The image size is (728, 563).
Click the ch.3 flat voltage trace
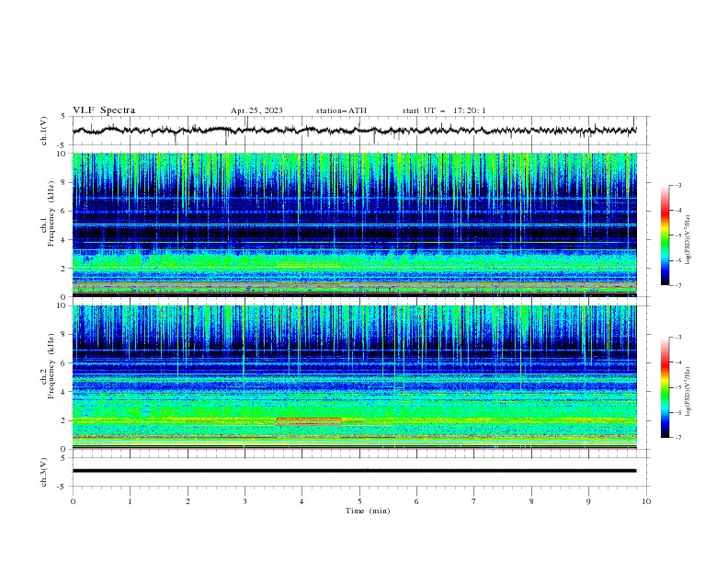[354, 471]
